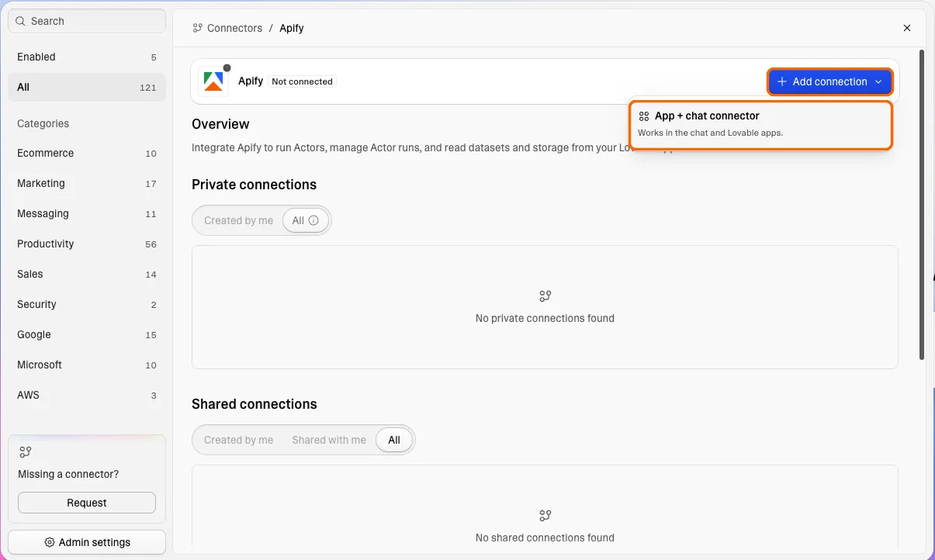Select private connections All filter
Viewport: 935px width, 560px height.
(305, 220)
